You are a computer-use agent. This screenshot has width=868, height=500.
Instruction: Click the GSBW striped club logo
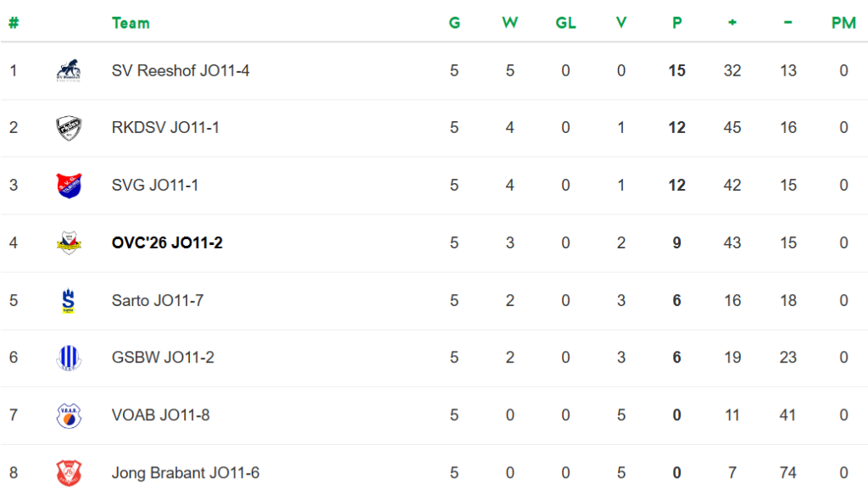tap(69, 358)
